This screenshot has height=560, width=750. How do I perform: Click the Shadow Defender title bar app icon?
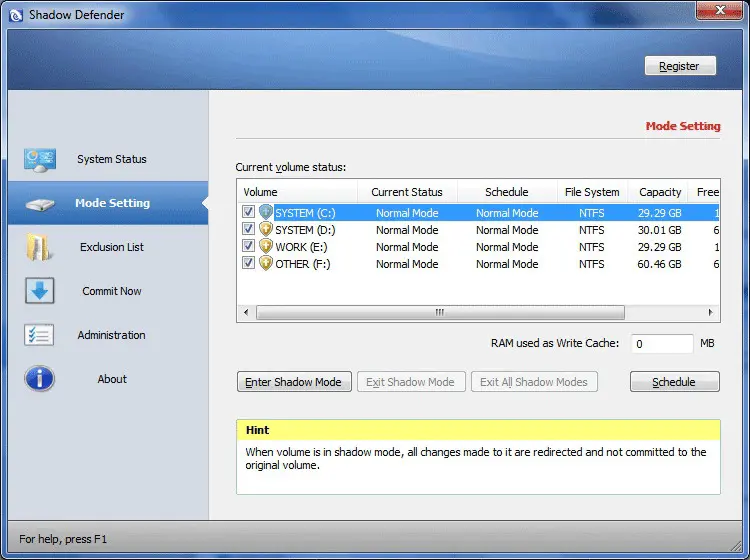(x=16, y=15)
